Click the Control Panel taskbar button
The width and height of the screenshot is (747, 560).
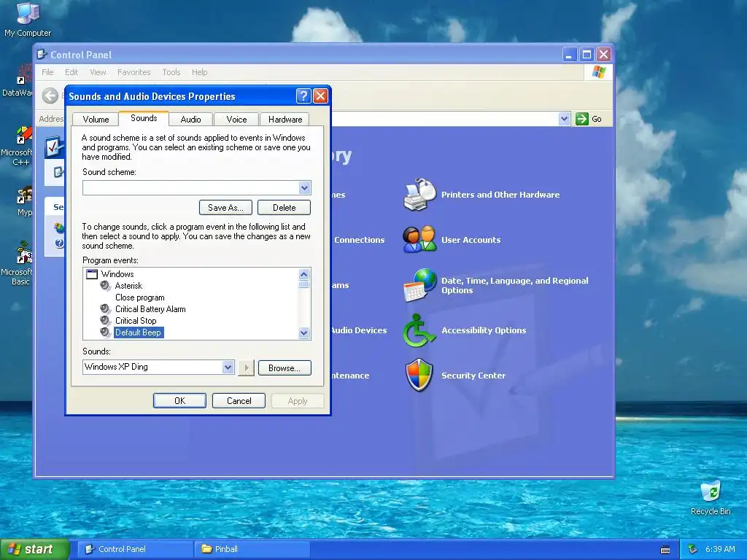pos(135,549)
